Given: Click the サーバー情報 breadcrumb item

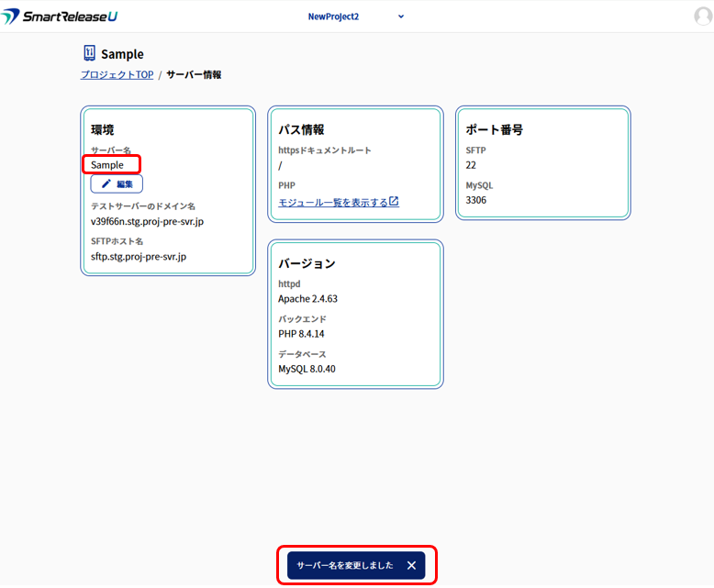Looking at the screenshot, I should (x=194, y=74).
